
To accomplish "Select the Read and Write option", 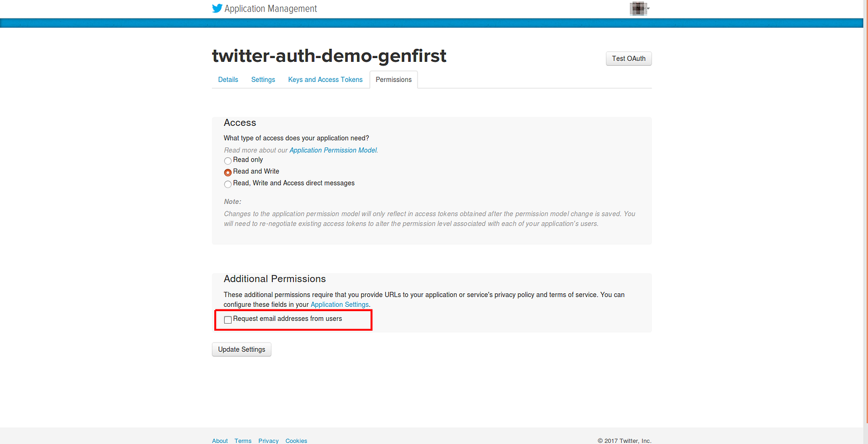I will [228, 172].
